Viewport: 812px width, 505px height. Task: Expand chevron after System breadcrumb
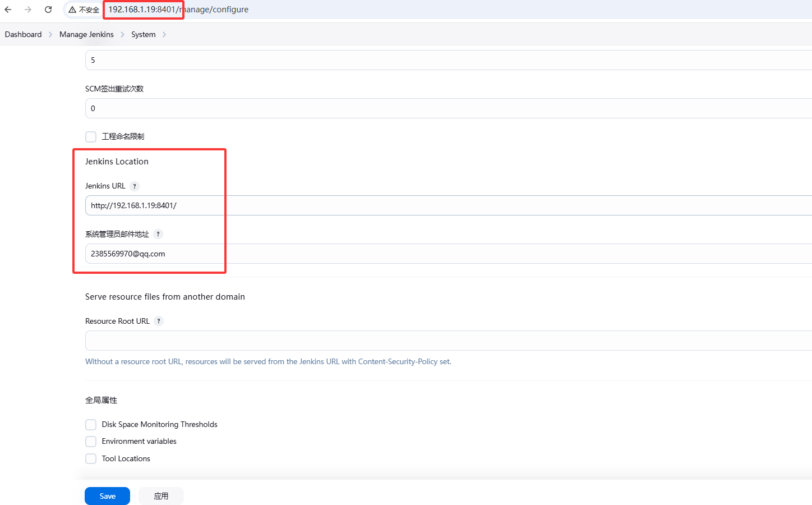coord(164,35)
